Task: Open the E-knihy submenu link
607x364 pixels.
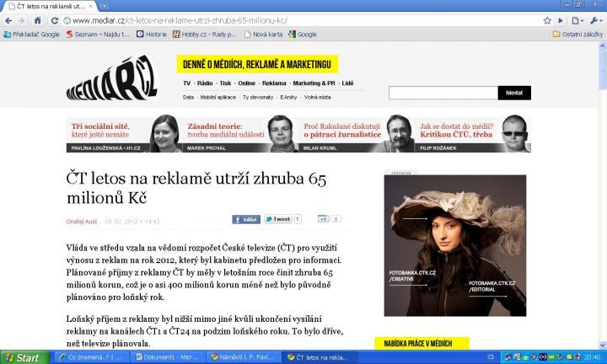Action: pyautogui.click(x=288, y=98)
